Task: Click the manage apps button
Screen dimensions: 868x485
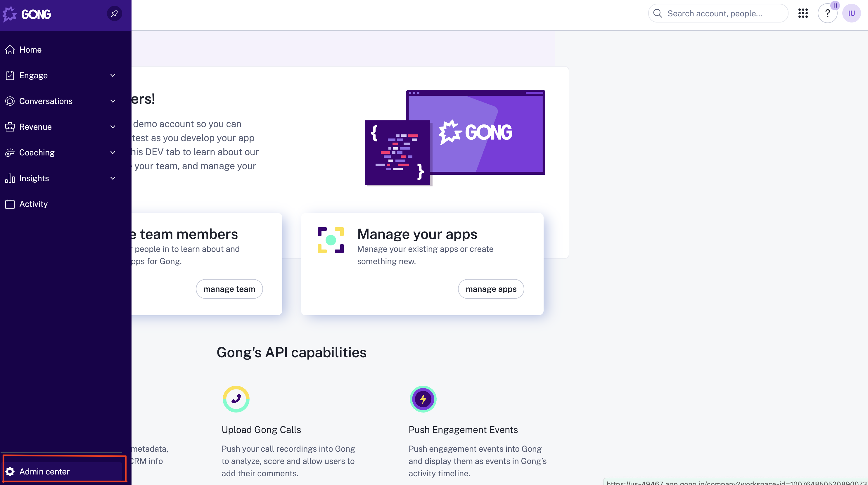Action: pos(491,289)
